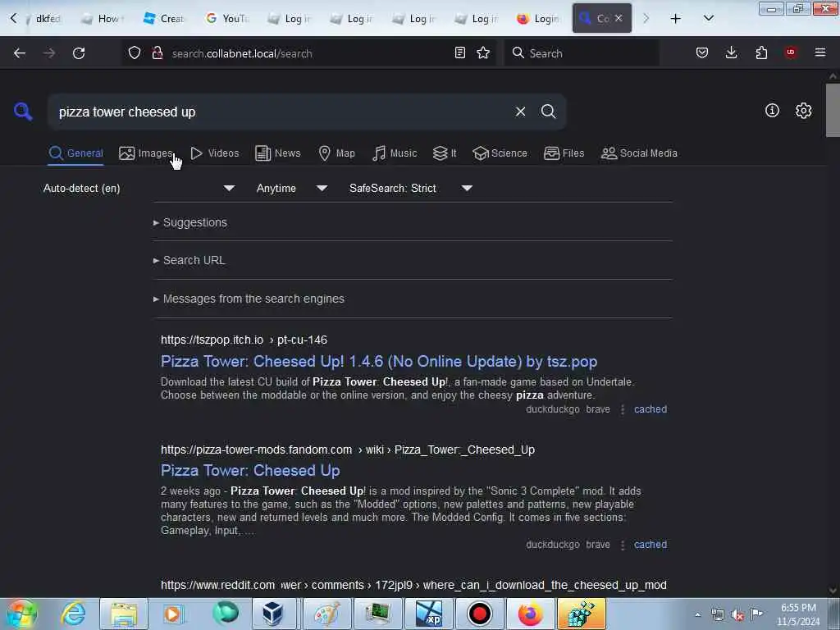Open the Anytime time range dropdown
The image size is (840, 630).
click(292, 188)
